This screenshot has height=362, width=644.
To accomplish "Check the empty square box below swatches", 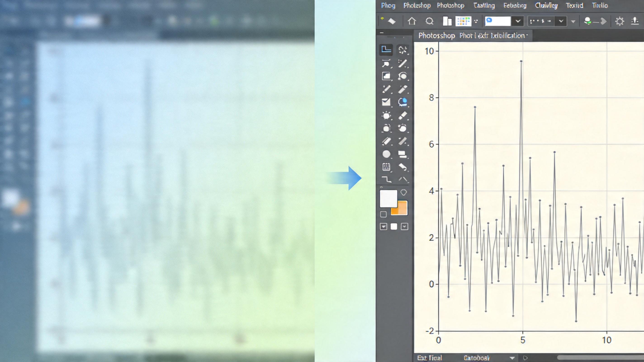I will 383,214.
